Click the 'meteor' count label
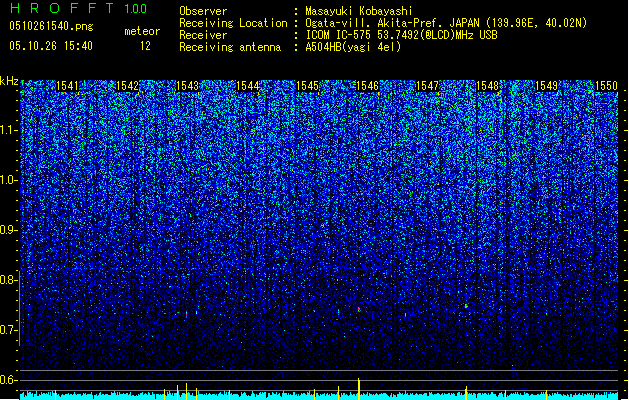Image resolution: width=629 pixels, height=400 pixels. pos(142,31)
